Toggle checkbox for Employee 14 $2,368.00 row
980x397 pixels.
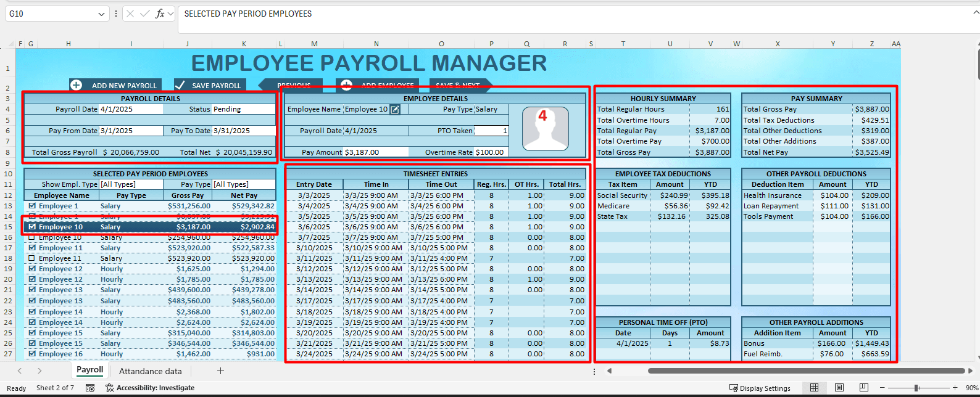point(32,312)
